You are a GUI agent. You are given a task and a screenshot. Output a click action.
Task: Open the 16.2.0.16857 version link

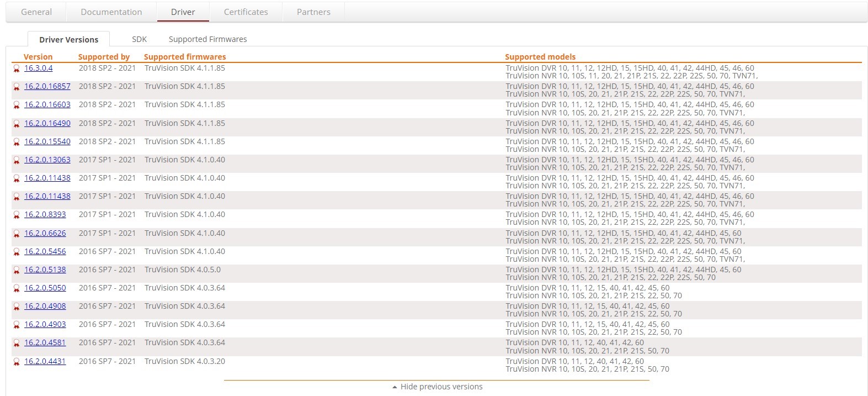(x=47, y=86)
